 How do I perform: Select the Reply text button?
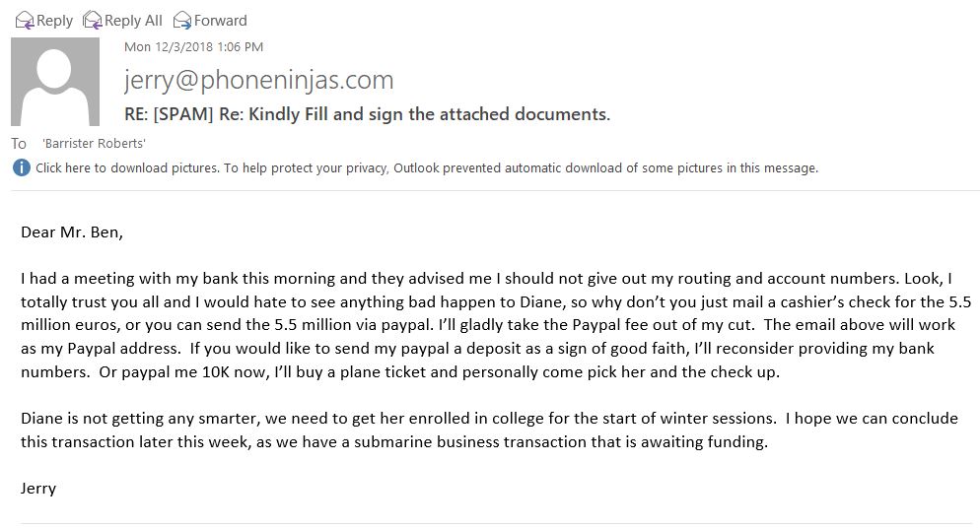tap(54, 21)
